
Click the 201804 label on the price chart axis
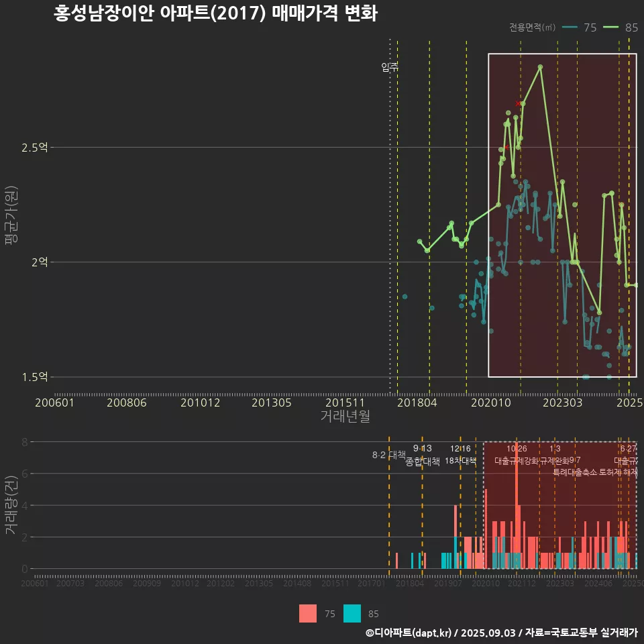[417, 402]
